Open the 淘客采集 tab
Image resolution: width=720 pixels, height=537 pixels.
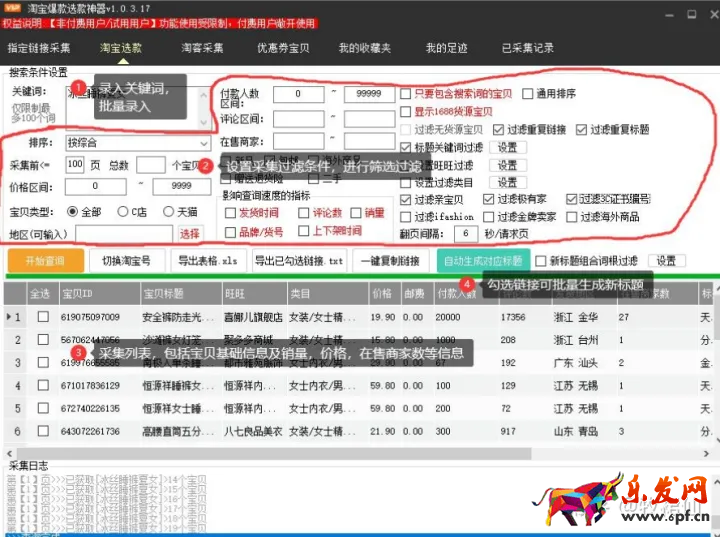tap(202, 48)
